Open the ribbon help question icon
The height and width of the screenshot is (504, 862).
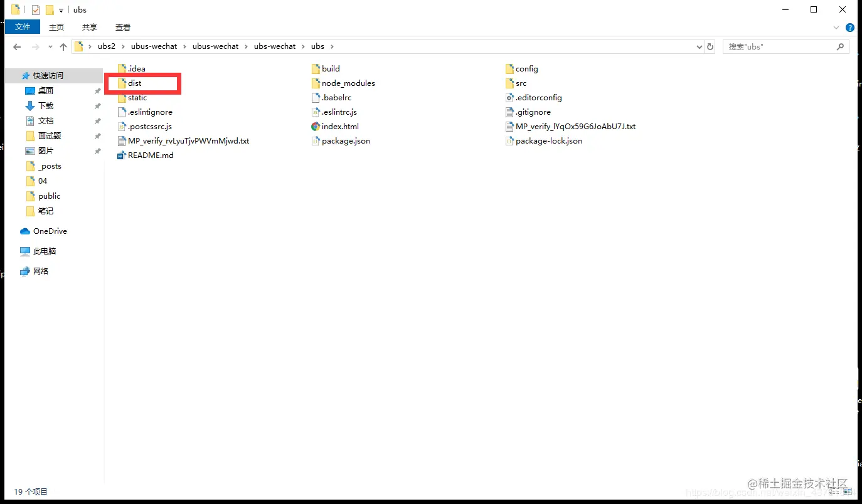click(x=851, y=28)
